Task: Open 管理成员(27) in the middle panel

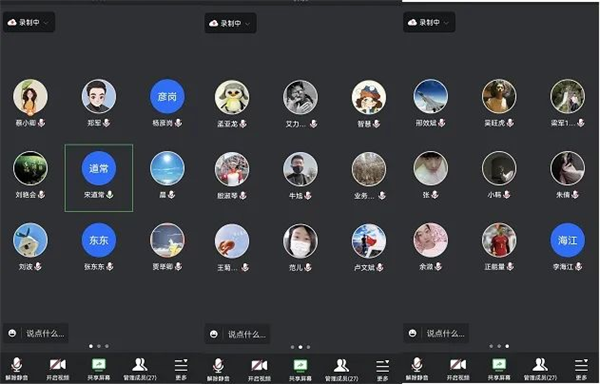Action: pos(341,369)
